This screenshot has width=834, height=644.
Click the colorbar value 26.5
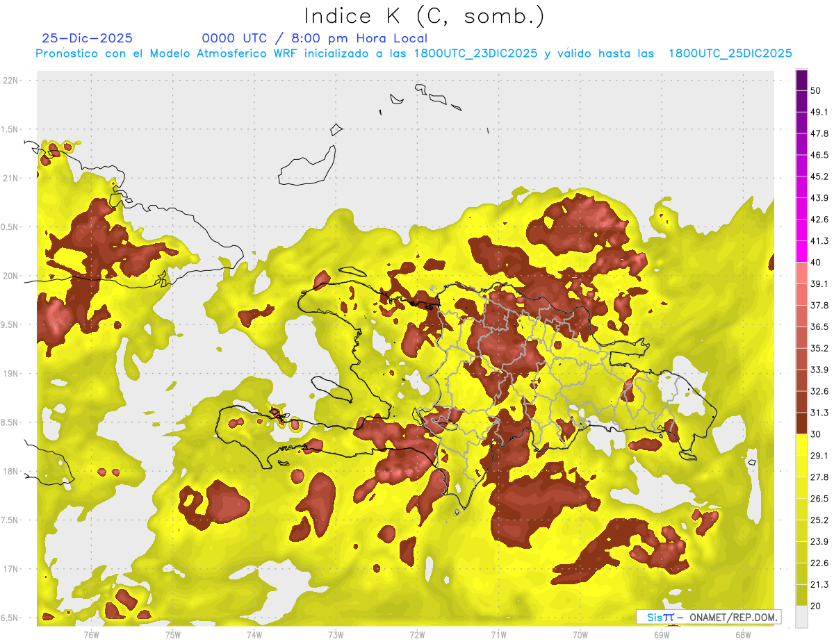(x=819, y=499)
